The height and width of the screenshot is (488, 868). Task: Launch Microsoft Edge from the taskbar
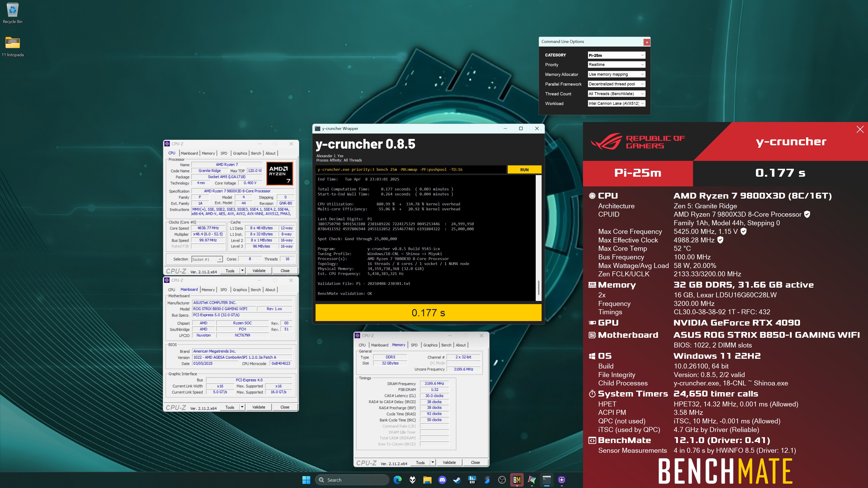tap(398, 480)
